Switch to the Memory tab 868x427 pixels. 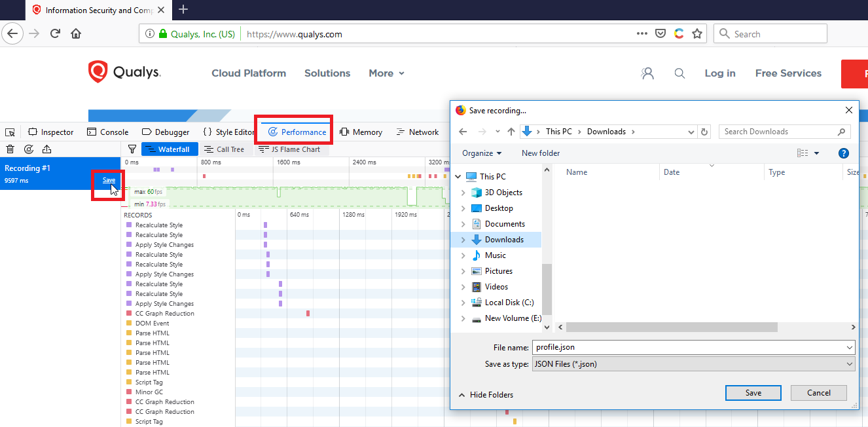(x=361, y=132)
